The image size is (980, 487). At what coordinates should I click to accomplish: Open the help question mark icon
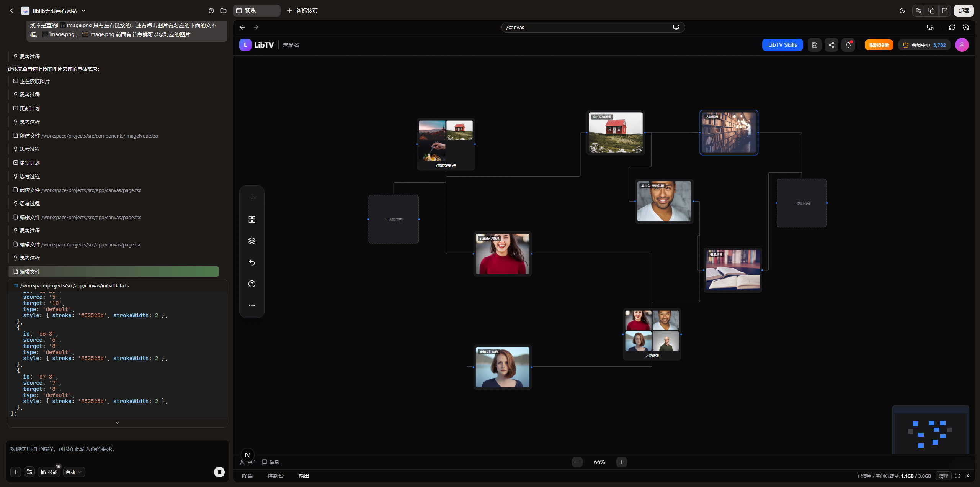[x=252, y=284]
